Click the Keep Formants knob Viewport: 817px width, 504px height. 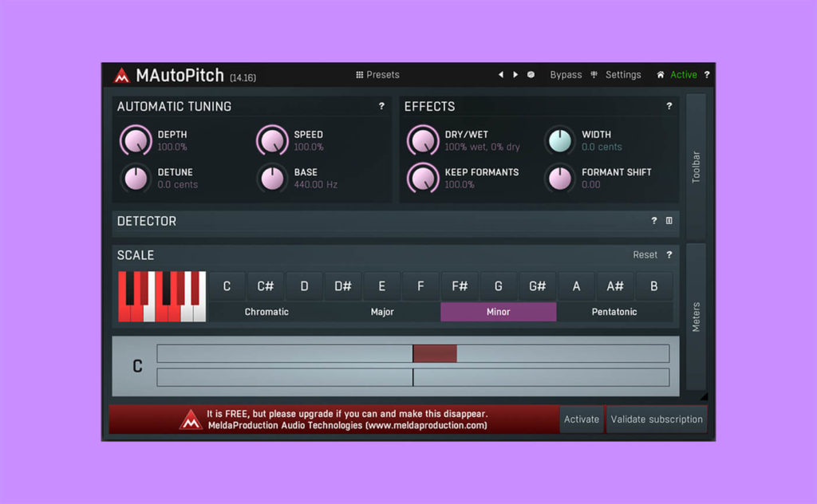(423, 178)
